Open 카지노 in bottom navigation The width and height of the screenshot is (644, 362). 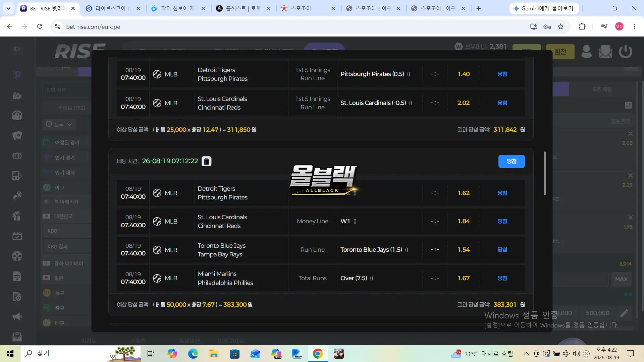[89, 341]
